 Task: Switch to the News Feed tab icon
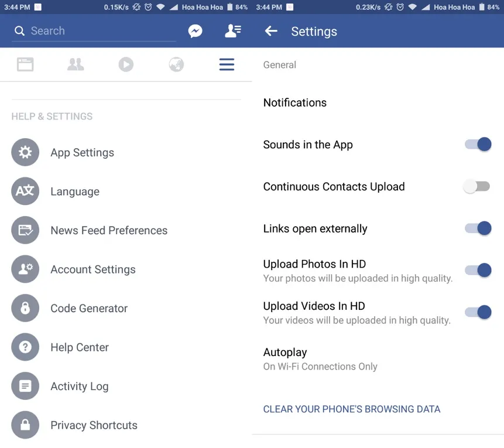25,64
